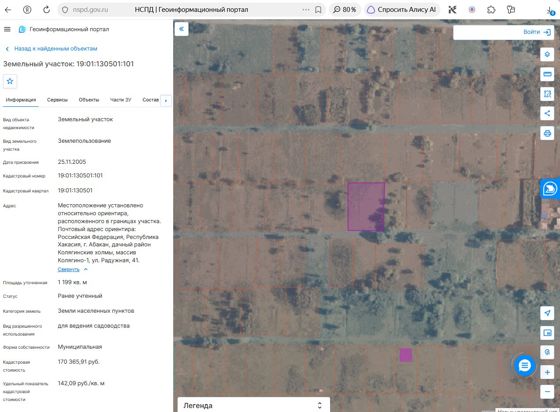
Task: Reload the page
Action: tap(46, 10)
